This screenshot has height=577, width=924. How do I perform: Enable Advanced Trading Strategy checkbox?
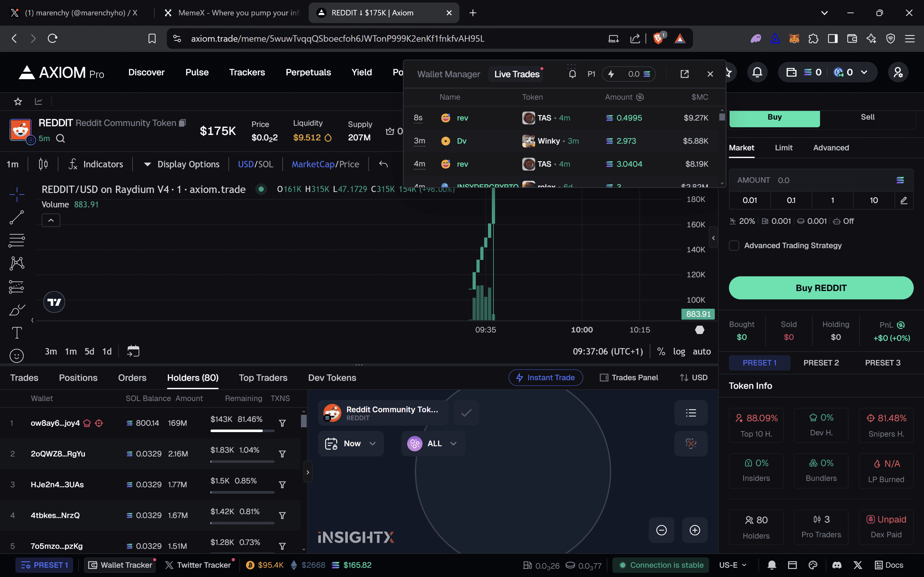click(734, 246)
